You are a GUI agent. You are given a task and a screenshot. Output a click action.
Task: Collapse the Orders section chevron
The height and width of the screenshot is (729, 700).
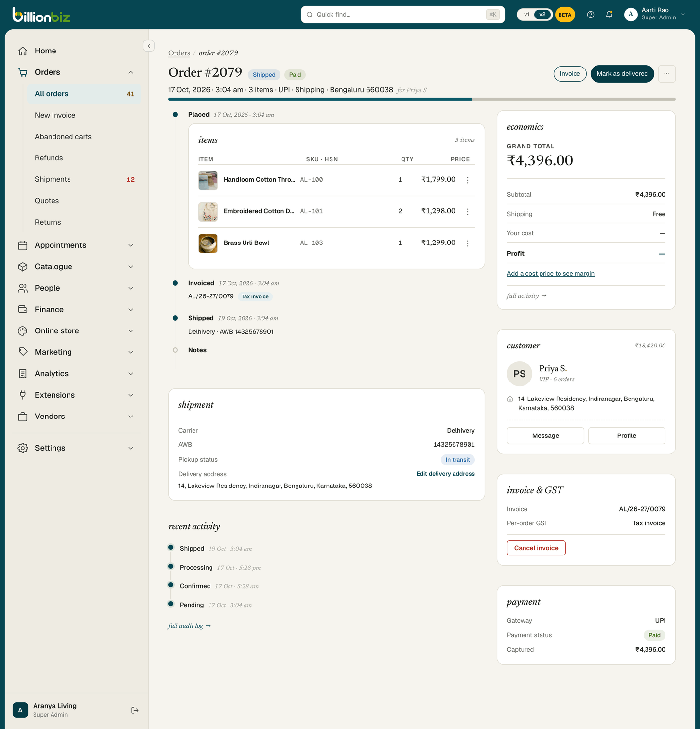pyautogui.click(x=131, y=72)
